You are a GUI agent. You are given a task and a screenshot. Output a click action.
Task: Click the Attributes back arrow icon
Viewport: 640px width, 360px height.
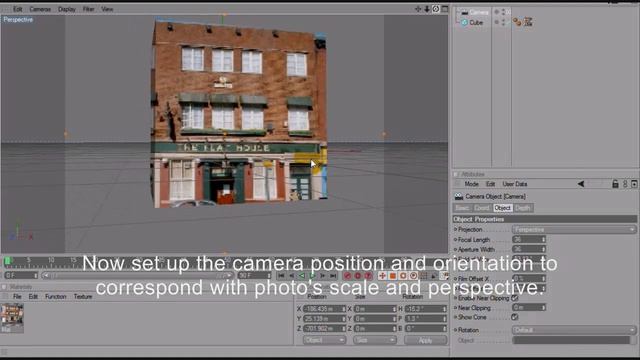(581, 184)
